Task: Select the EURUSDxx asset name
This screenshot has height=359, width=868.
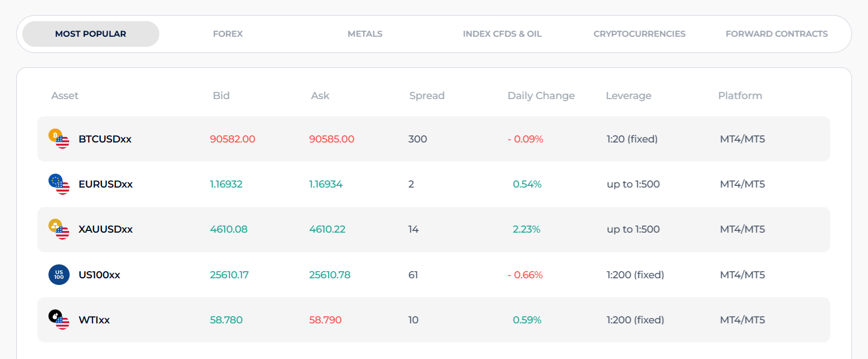Action: [x=106, y=184]
